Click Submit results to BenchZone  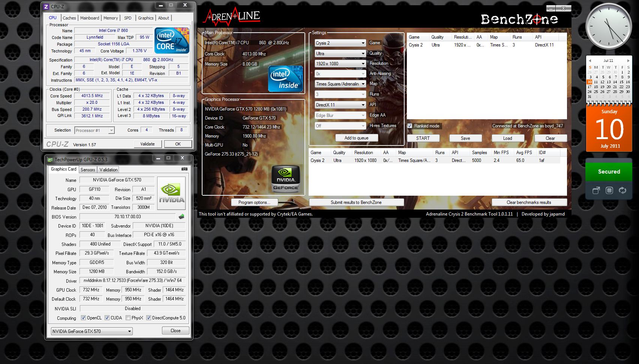pos(356,202)
